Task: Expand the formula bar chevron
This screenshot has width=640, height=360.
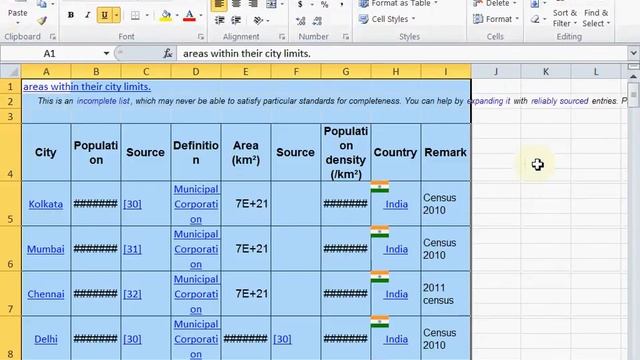Action: pos(633,53)
